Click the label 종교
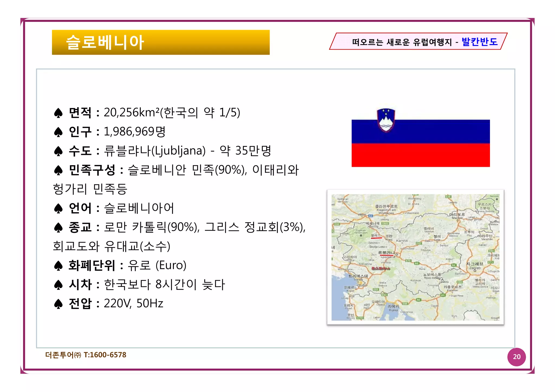 point(80,227)
